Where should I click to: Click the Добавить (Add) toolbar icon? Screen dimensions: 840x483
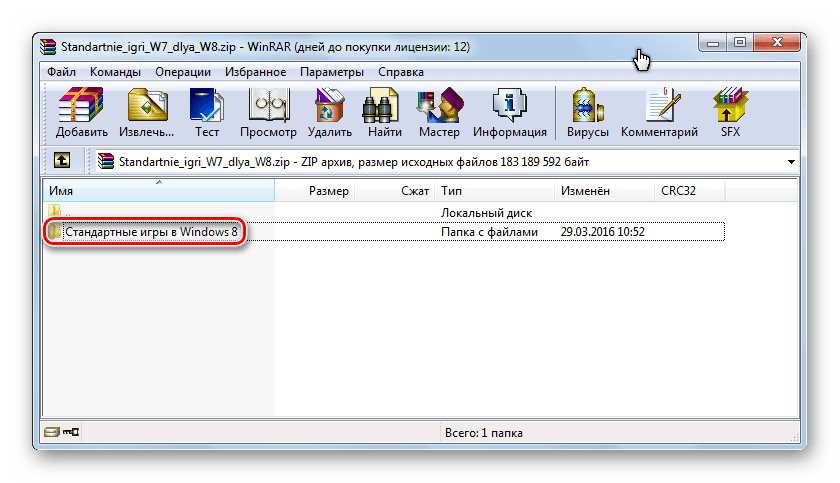click(82, 112)
